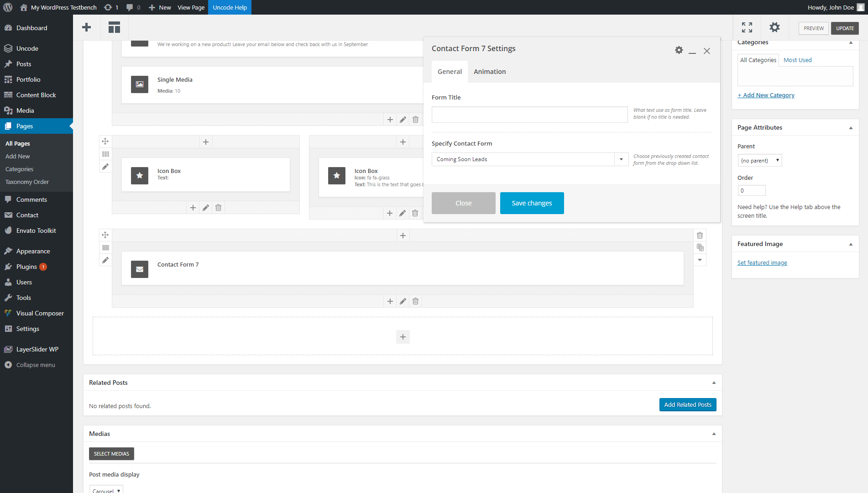868x493 pixels.
Task: Open the templates layout icon in top toolbar
Action: (114, 27)
